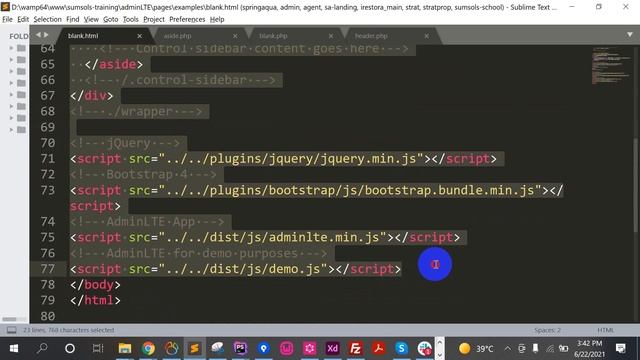Click bootstrap.bundle.min.js script path
This screenshot has width=640, height=360.
click(351, 190)
